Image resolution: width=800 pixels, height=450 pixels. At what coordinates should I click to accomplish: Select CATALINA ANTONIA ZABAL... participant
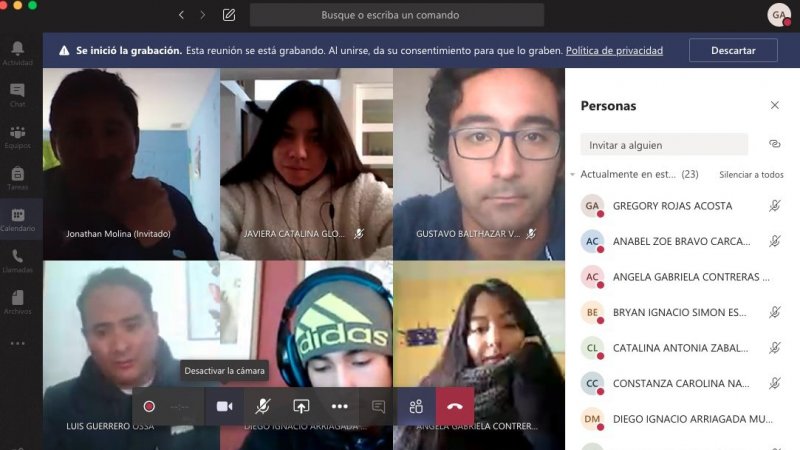[x=682, y=348]
